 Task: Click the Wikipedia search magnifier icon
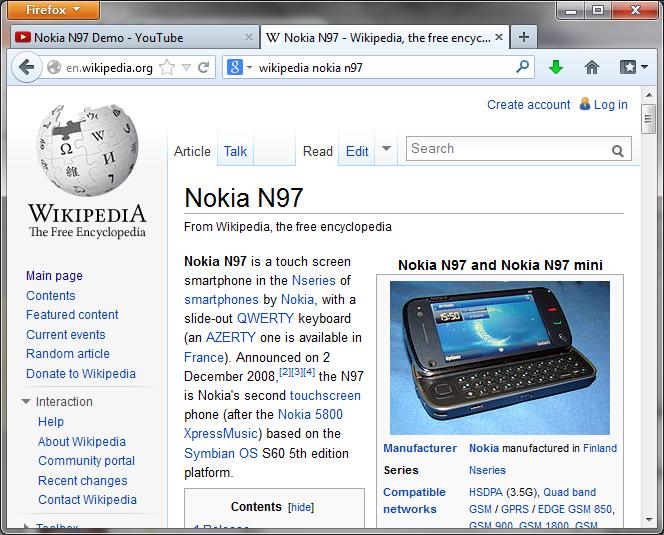(617, 150)
